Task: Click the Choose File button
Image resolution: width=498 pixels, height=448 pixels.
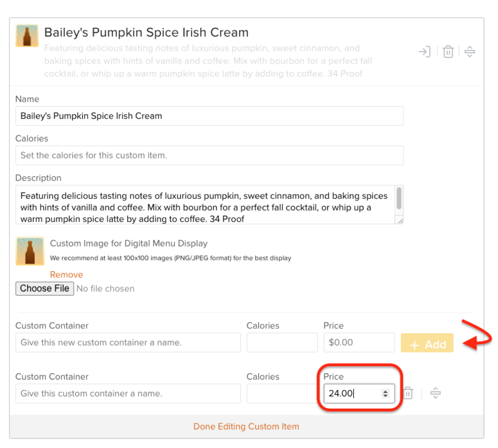Action: pos(44,288)
